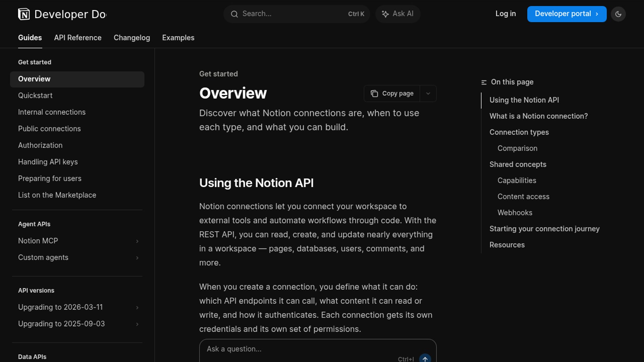Switch to the API Reference tab
The height and width of the screenshot is (362, 644).
click(78, 38)
